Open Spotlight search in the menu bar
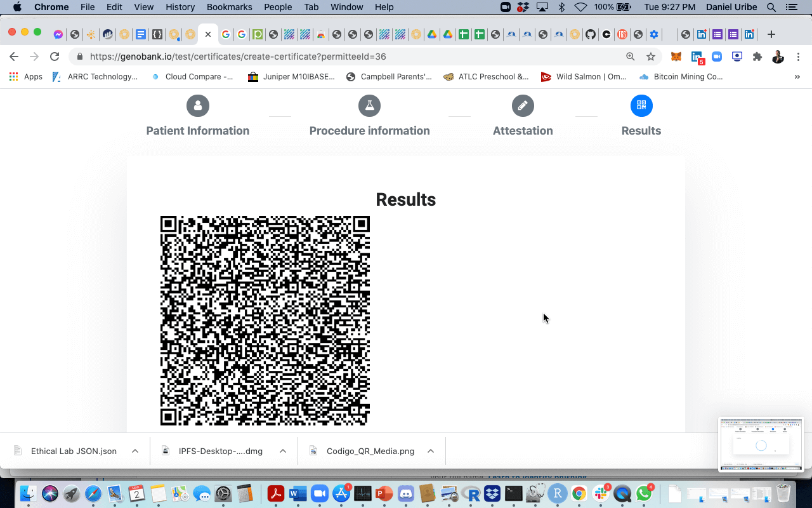 coord(771,7)
